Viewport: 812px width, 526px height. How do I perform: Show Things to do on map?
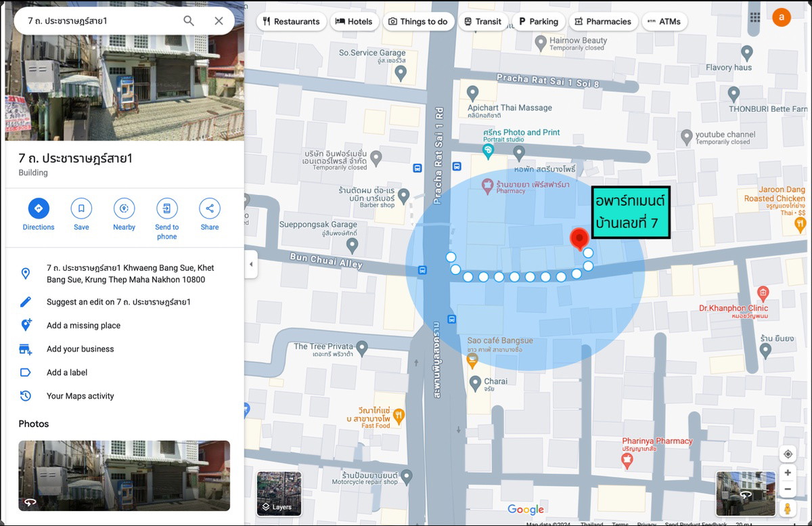tap(418, 22)
